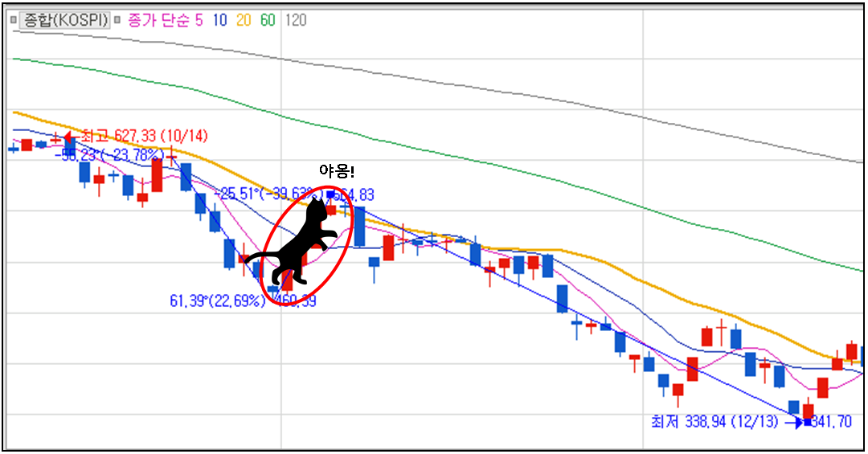Select the green 60-day average label

268,20
